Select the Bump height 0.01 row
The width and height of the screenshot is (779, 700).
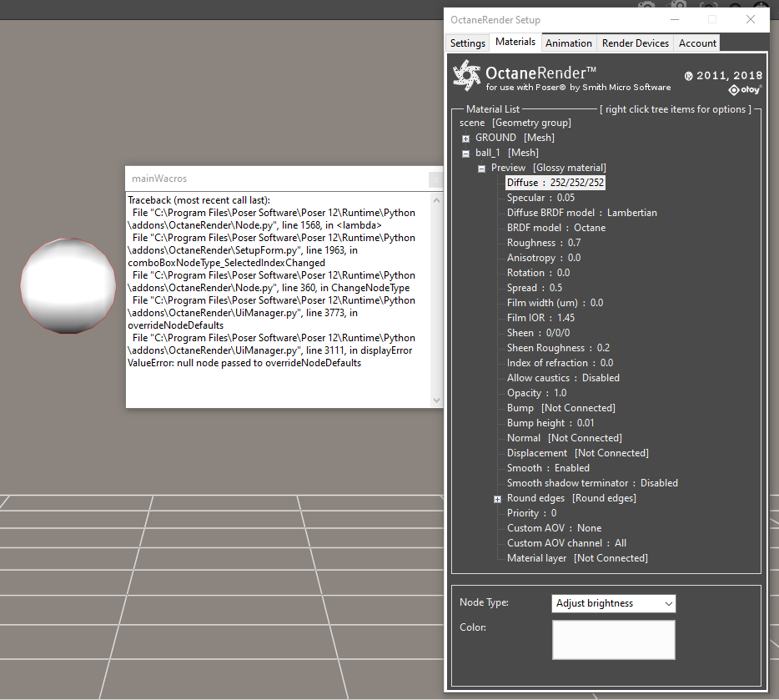coord(550,423)
